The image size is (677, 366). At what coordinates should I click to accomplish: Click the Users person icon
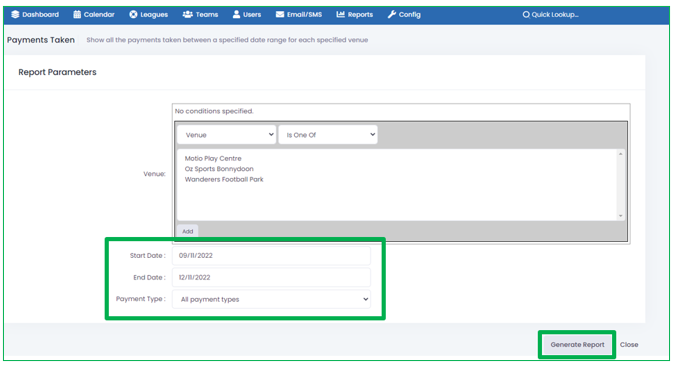236,14
